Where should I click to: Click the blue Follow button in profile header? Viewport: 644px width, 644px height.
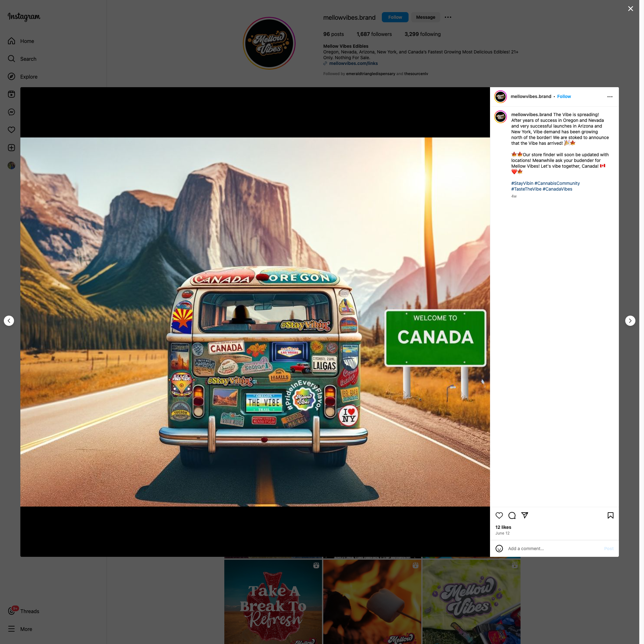[395, 17]
